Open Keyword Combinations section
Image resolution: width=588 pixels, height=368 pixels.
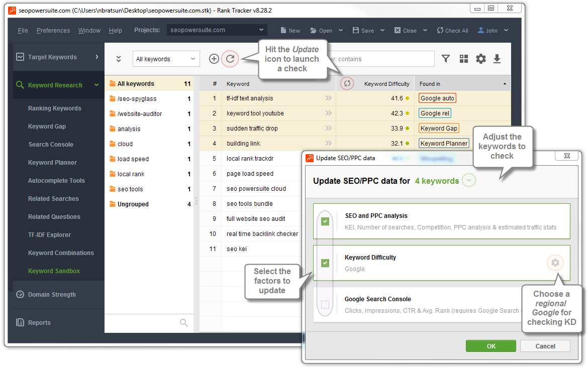coord(61,253)
